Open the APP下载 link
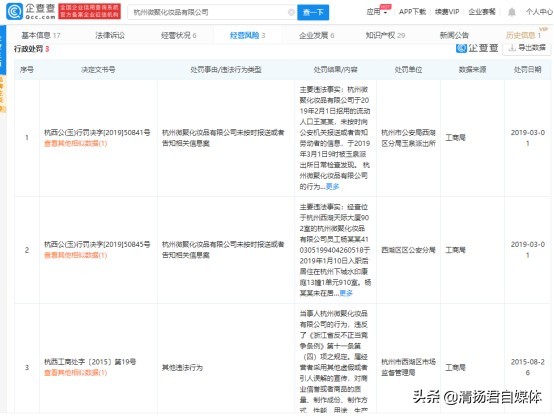 (x=412, y=12)
